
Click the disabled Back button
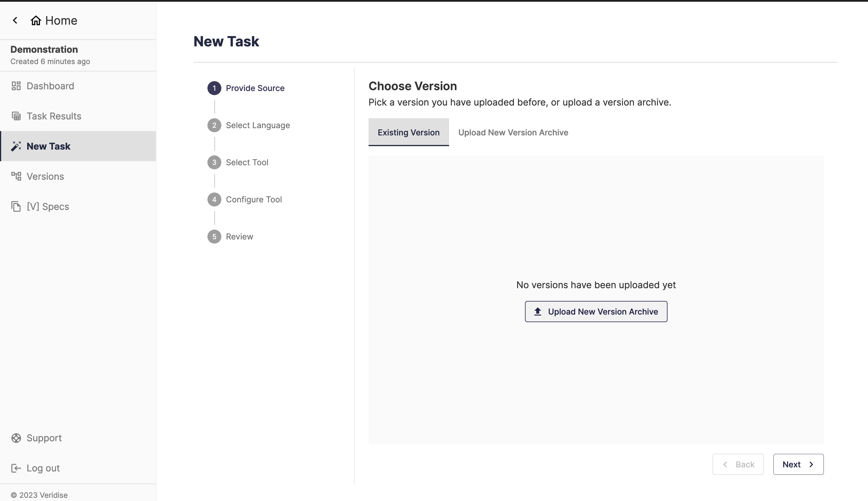738,464
